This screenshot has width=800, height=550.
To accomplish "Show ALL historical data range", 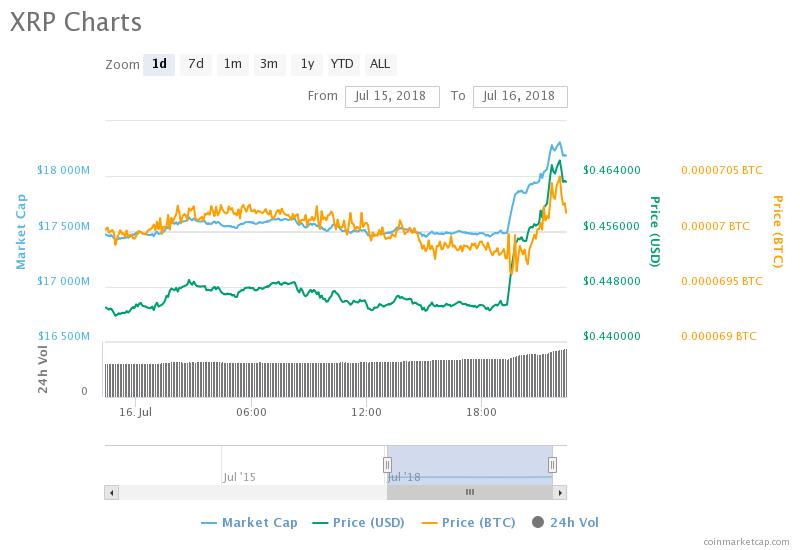I will click(380, 64).
